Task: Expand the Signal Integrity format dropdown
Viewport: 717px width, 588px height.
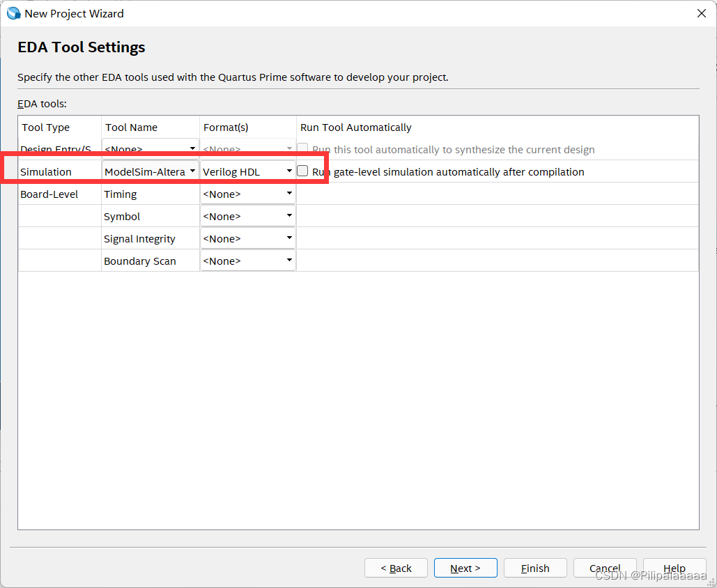Action: [248, 239]
